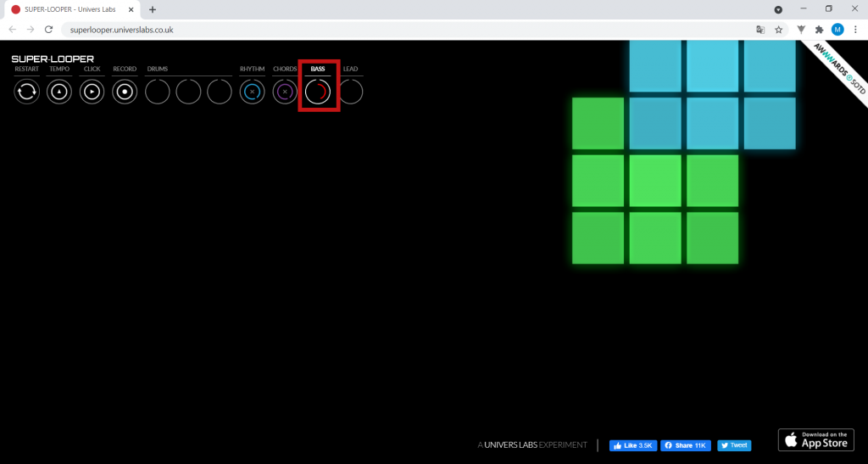Select the middle Drums loop slot
Viewport: 868px width, 464px height.
click(188, 92)
